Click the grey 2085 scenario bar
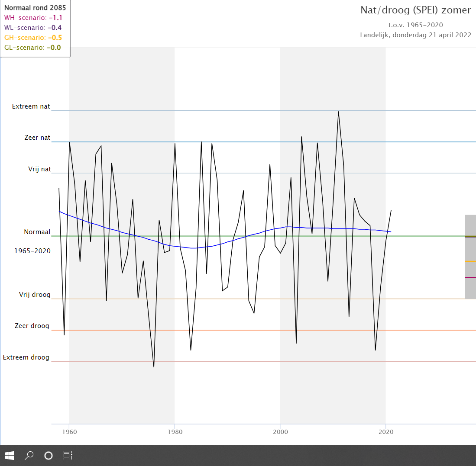 [470, 257]
